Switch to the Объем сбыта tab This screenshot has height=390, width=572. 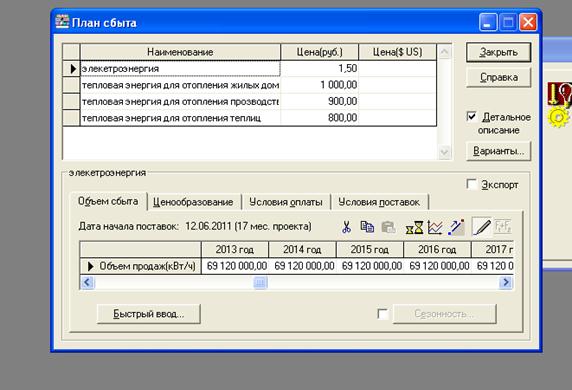click(x=108, y=201)
